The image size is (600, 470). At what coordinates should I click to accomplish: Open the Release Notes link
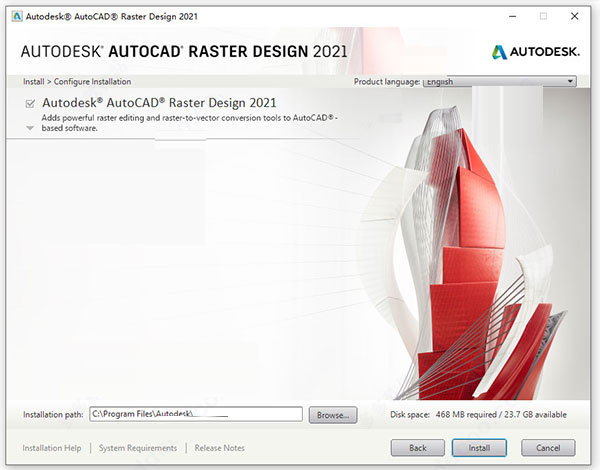tap(220, 448)
